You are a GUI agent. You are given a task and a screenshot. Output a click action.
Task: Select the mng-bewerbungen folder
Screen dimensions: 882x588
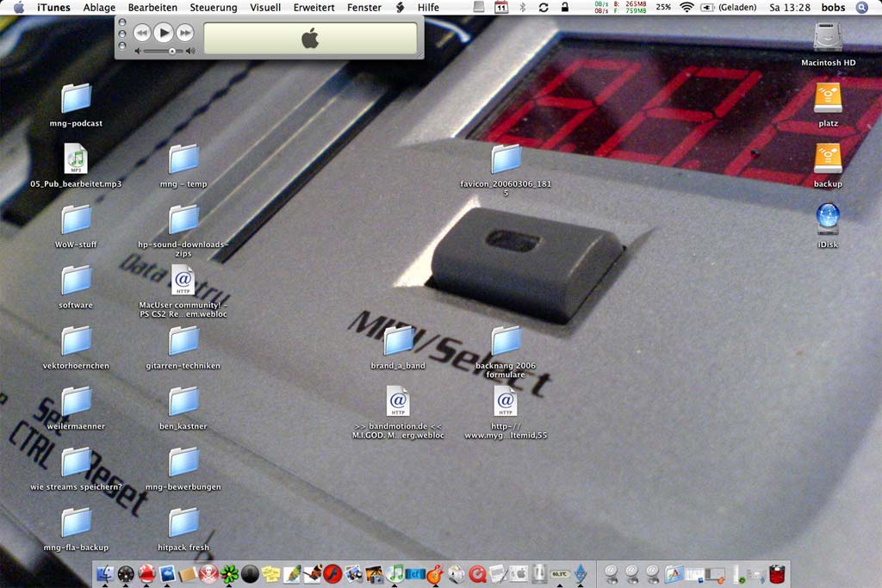click(183, 461)
